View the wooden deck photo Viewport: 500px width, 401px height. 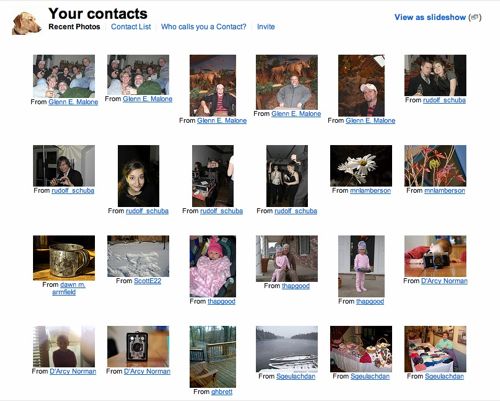213,357
